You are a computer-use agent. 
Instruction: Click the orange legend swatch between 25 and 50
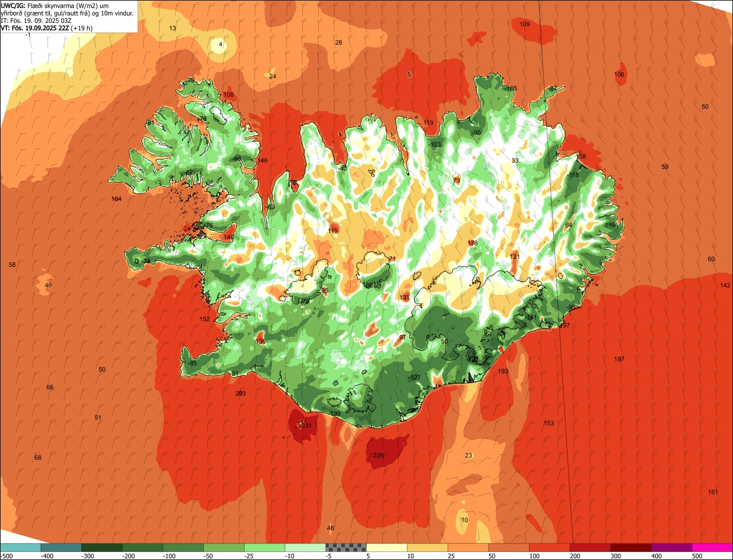468,547
